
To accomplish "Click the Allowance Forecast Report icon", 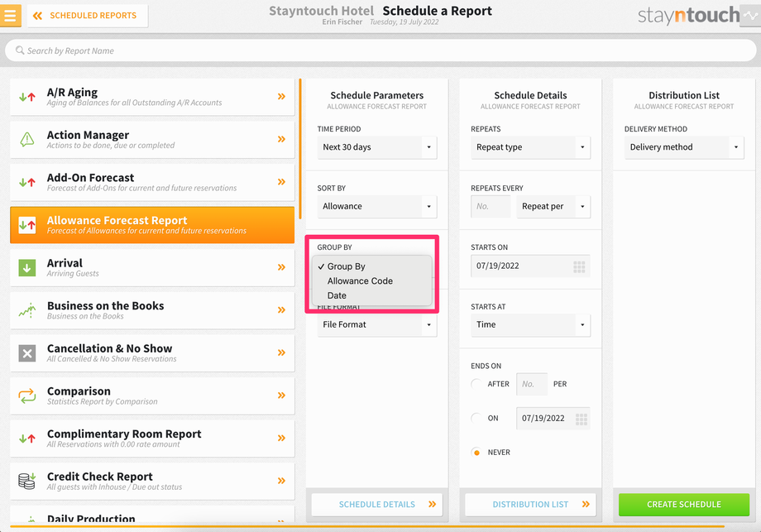I will [27, 225].
